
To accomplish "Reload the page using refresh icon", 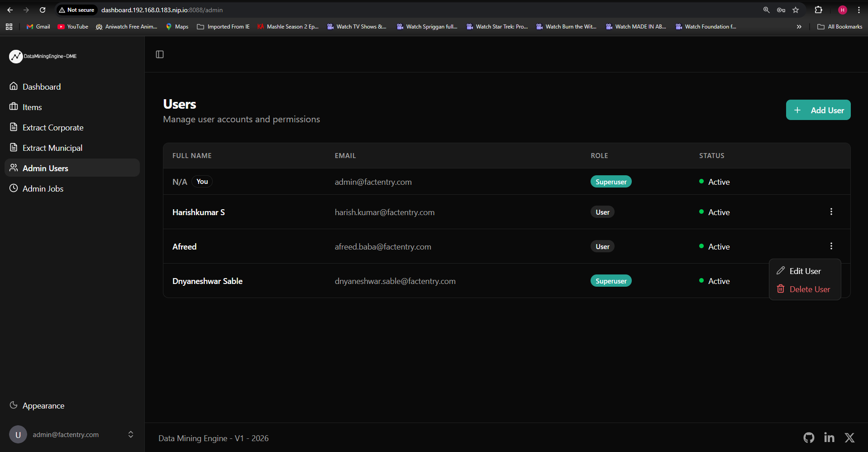I will click(x=43, y=10).
